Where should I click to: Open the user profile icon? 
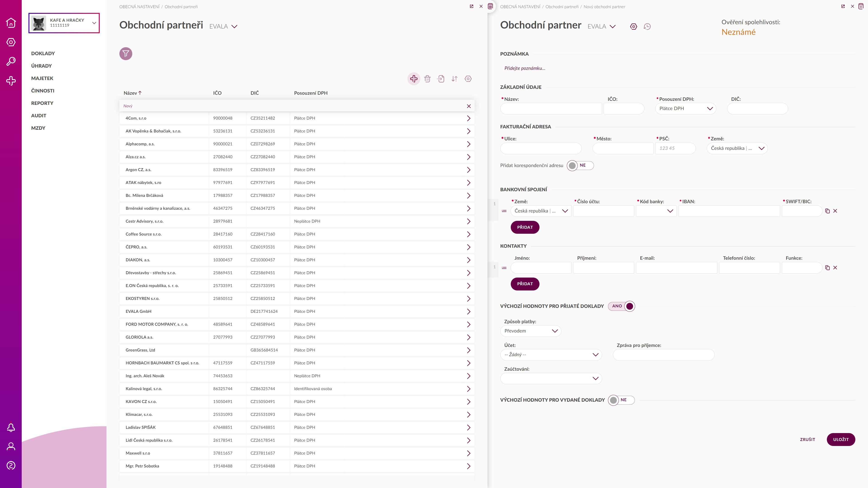pos(11,447)
